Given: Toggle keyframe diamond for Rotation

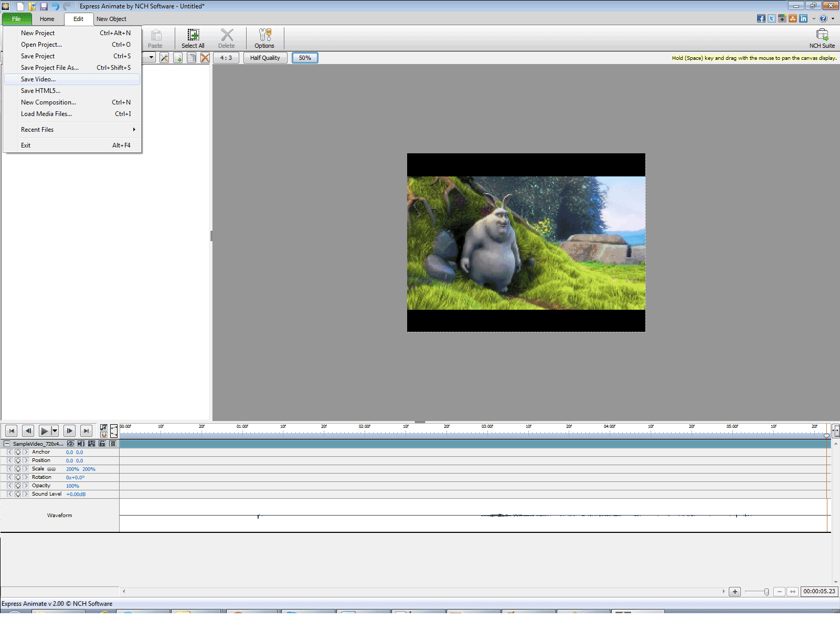Looking at the screenshot, I should [x=18, y=477].
